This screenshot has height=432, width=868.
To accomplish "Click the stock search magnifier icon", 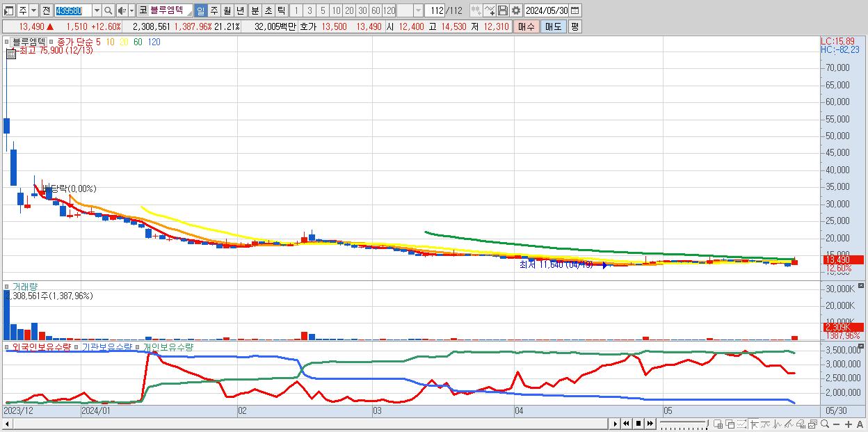I will [x=108, y=10].
